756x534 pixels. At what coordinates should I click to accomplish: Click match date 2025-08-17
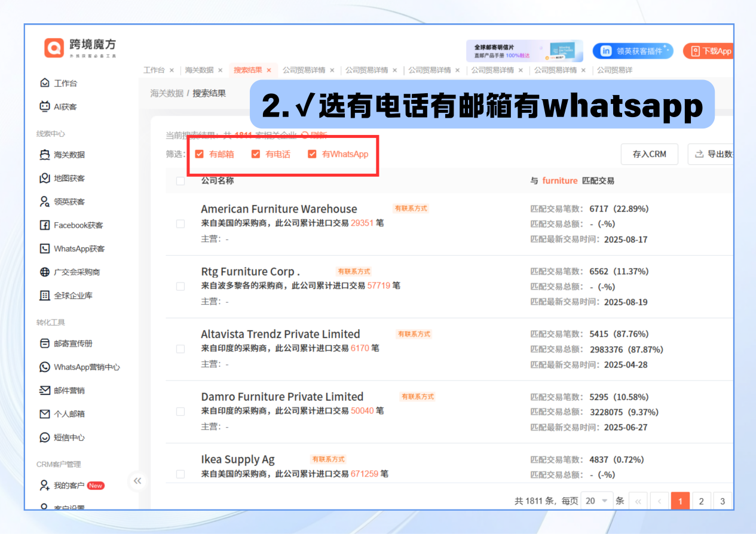point(626,240)
